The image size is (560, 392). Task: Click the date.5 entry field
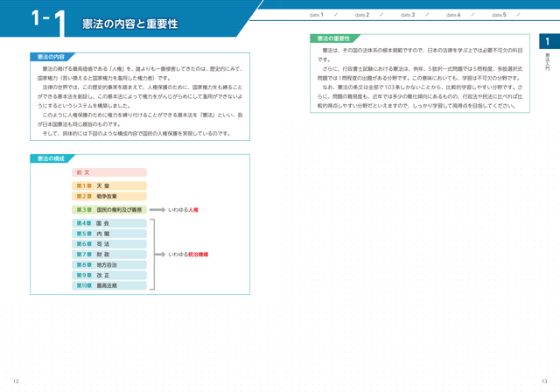pyautogui.click(x=506, y=15)
